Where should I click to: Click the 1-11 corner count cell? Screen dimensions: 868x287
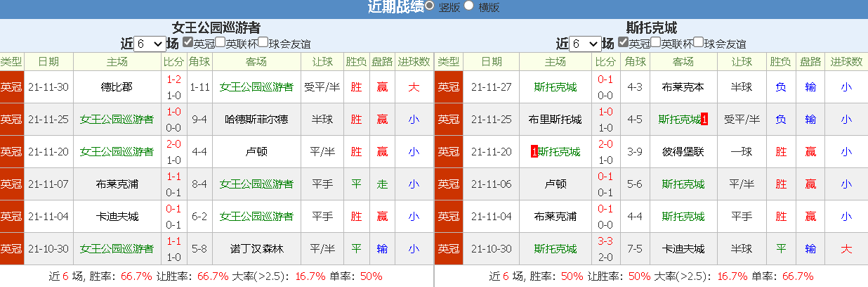pos(200,87)
